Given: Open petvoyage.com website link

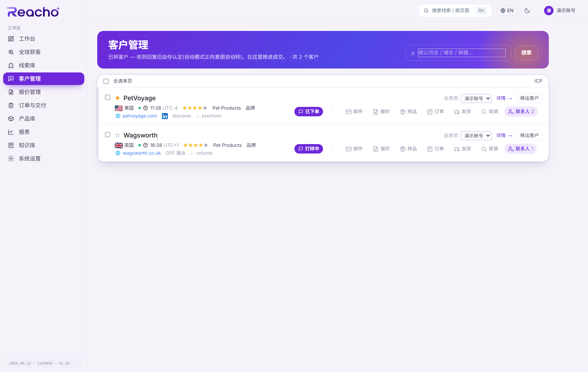Looking at the screenshot, I should [140, 116].
